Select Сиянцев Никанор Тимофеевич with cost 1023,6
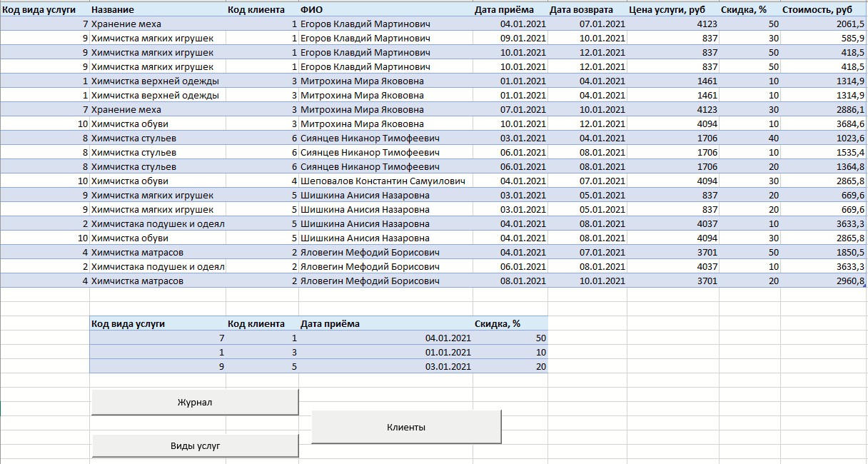 coord(385,138)
